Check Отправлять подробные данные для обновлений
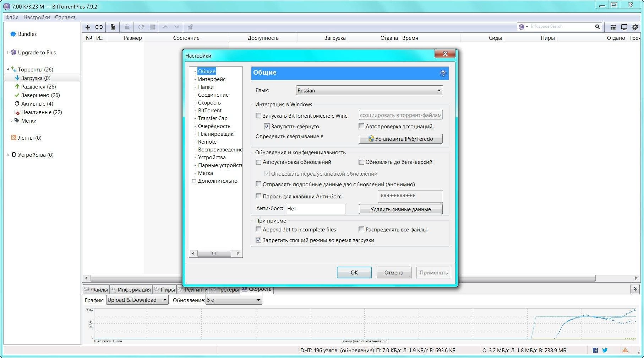Screen dimensions: 644x358 [x=258, y=184]
